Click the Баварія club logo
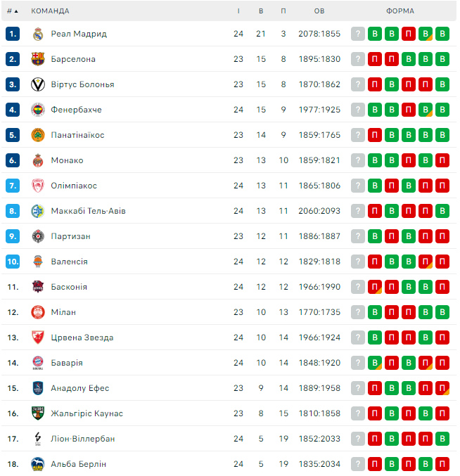This screenshot has width=460, height=476. pyautogui.click(x=38, y=363)
